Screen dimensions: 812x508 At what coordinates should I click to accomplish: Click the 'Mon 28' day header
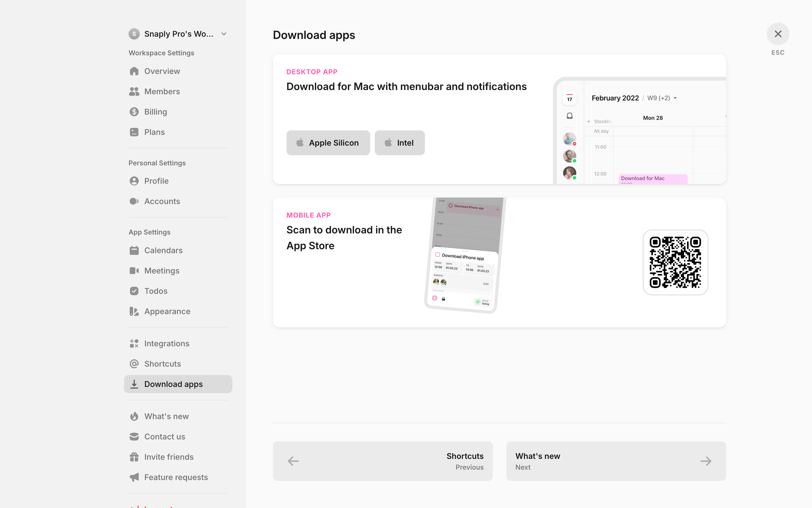(653, 118)
